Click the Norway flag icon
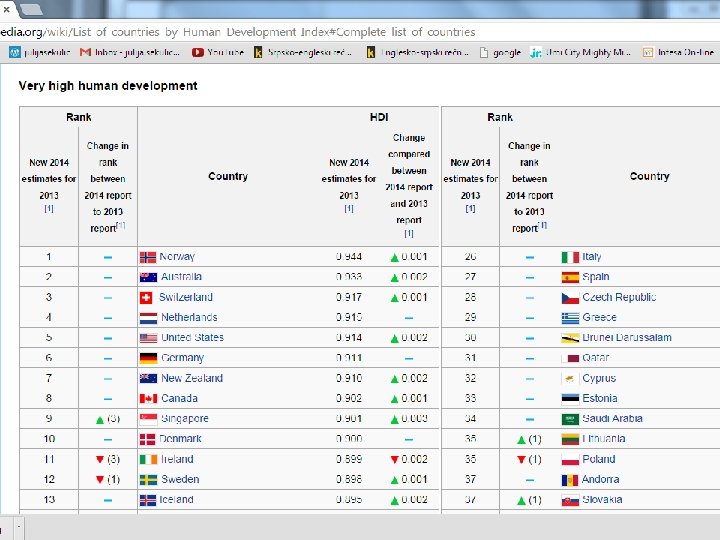Screen dimensions: 720x540 click(x=148, y=257)
